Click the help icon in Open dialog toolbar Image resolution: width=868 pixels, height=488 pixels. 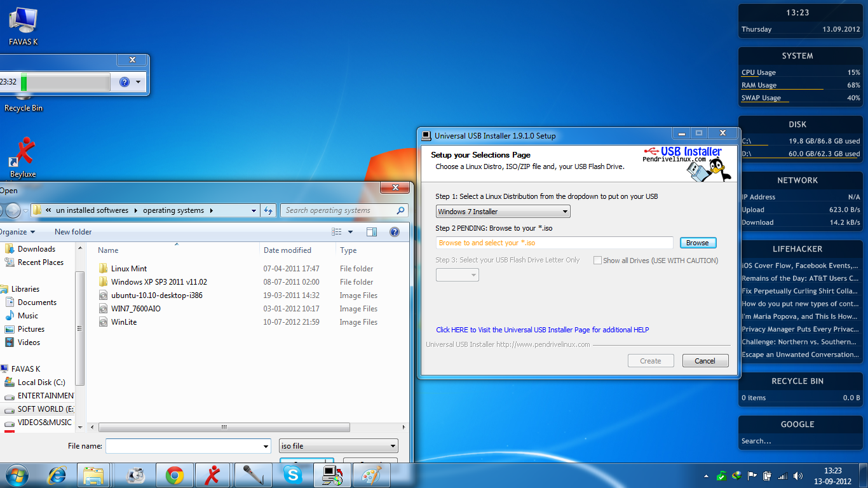[395, 232]
